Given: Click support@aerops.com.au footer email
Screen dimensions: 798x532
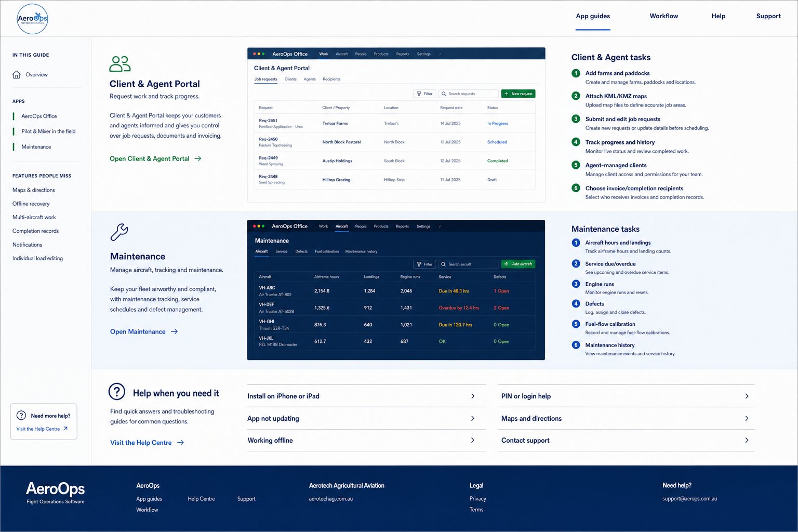Looking at the screenshot, I should 689,499.
